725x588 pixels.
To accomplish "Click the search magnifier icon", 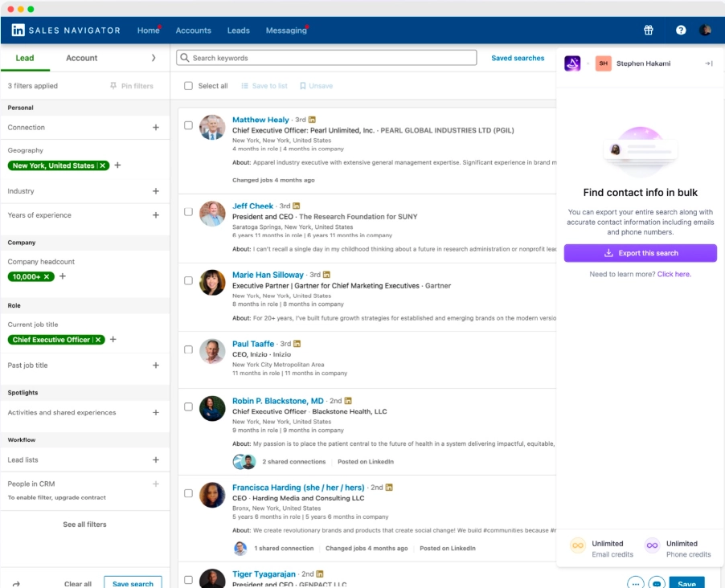I will pos(185,58).
